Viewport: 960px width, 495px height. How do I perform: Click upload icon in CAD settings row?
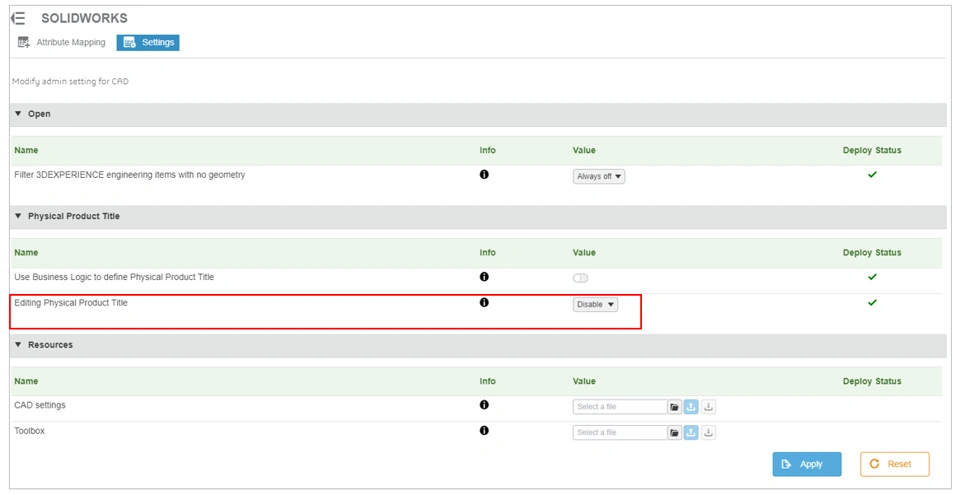coord(691,407)
